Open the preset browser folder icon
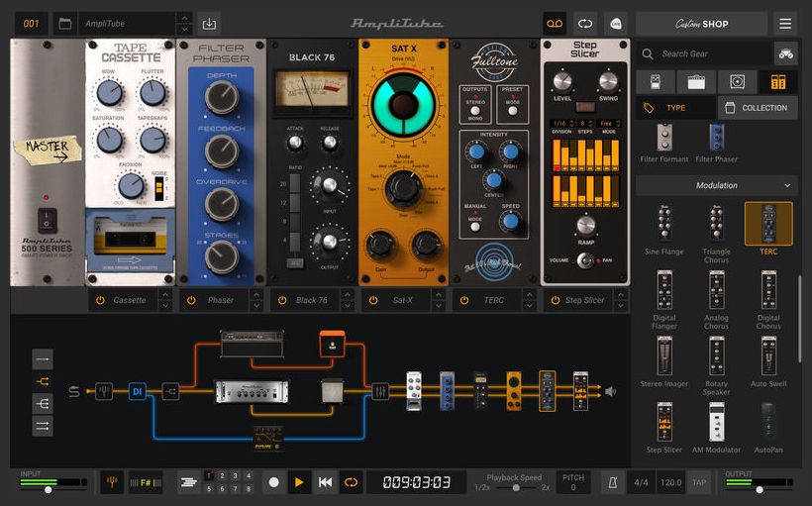This screenshot has height=506, width=812. point(64,24)
